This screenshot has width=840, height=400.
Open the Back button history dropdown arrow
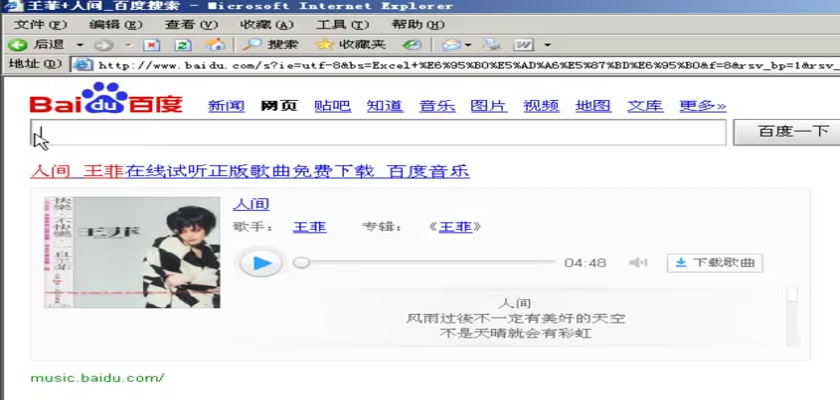[x=80, y=45]
